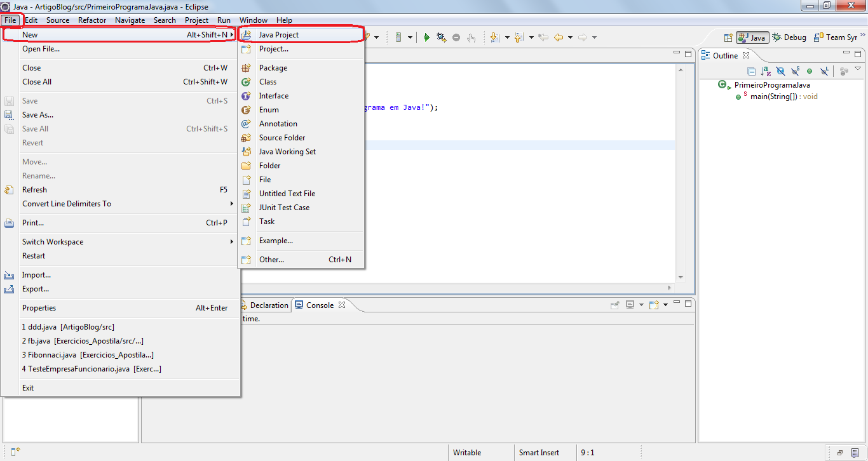Screen dimensions: 868x461
Task: Switch to the Java perspective button
Action: coord(753,37)
